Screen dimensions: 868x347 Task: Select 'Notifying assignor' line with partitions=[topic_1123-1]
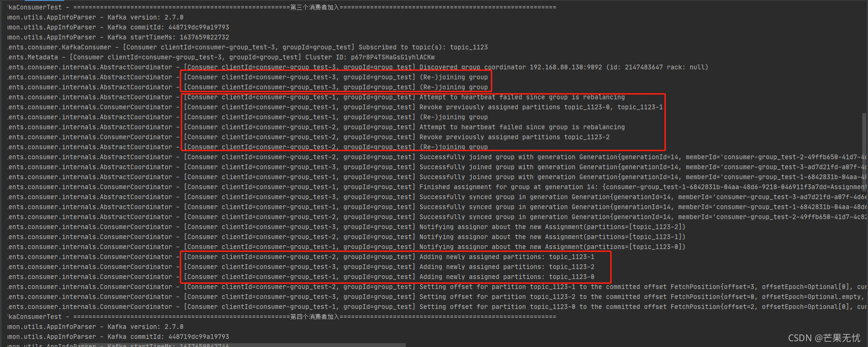coord(346,237)
